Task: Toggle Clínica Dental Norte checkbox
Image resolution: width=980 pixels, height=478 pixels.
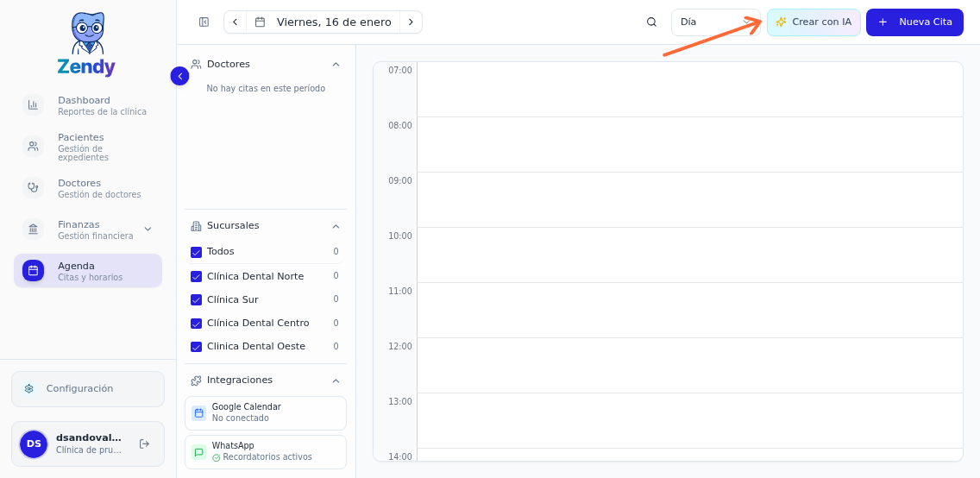Action: pos(196,277)
